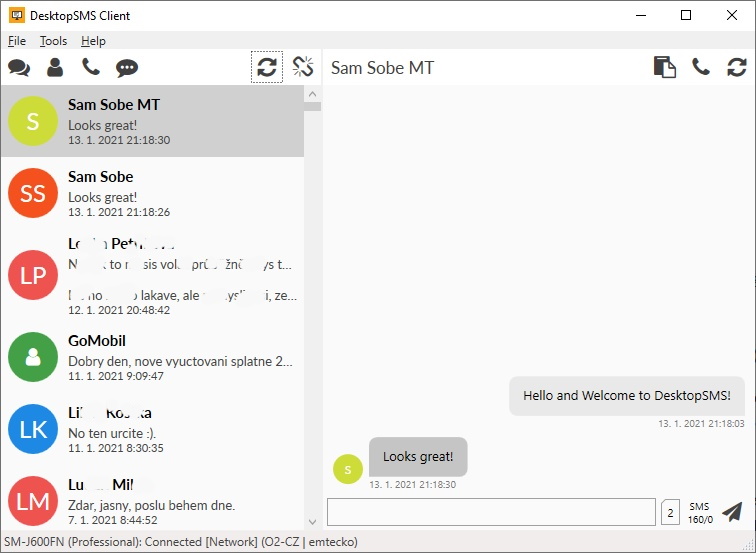The width and height of the screenshot is (756, 553).
Task: Send the message with paper plane icon
Action: (x=732, y=512)
